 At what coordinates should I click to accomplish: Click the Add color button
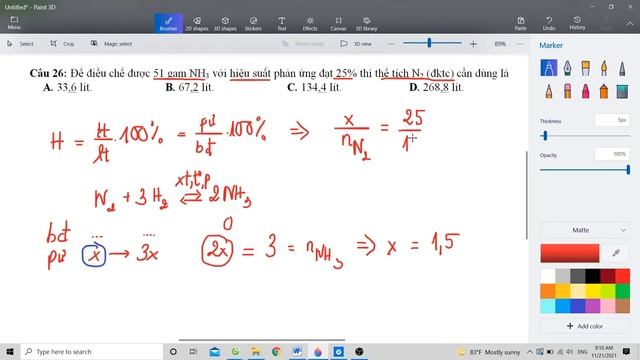(584, 326)
